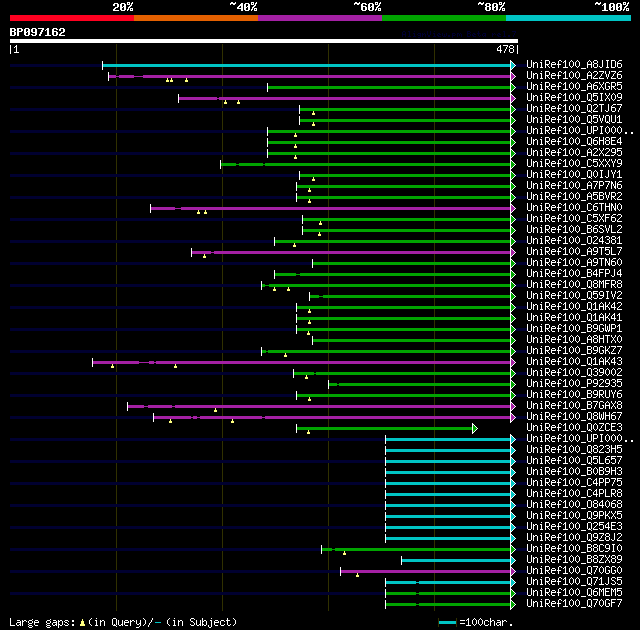Screen dimensions: 640x630
Task: Click the white query sequence bar
Action: 264,41
